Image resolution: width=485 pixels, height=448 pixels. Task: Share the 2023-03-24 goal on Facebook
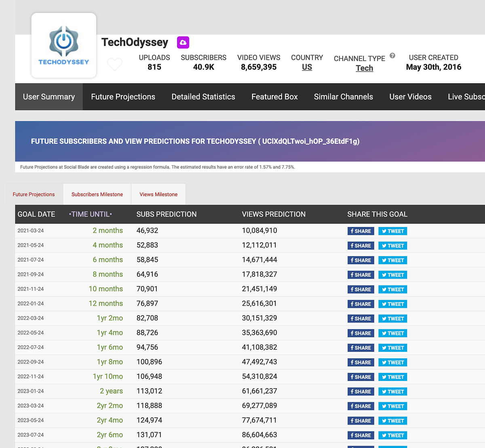click(361, 406)
